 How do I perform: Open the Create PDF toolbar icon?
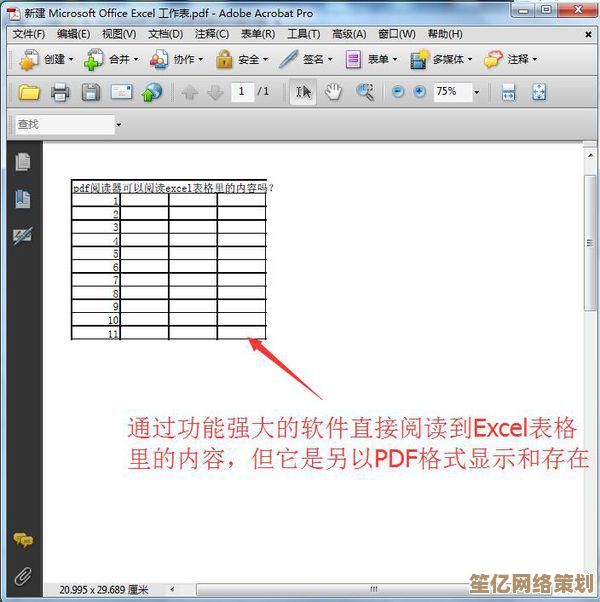pos(29,60)
